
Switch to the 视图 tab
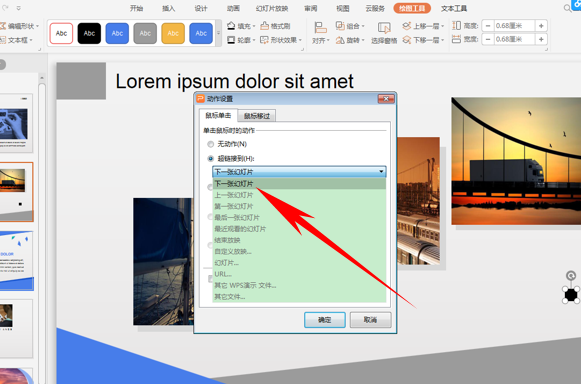tap(343, 8)
